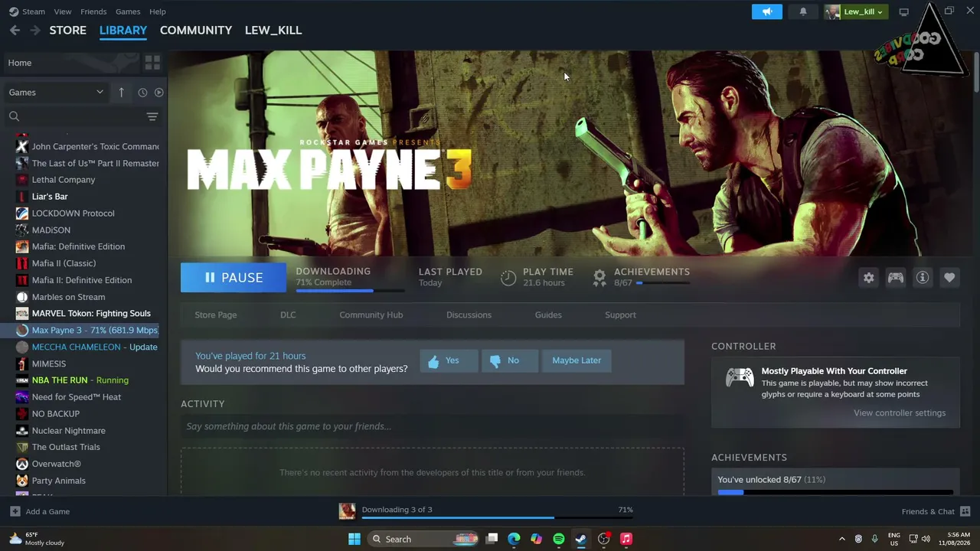Expand the Games category dropdown

click(56, 92)
